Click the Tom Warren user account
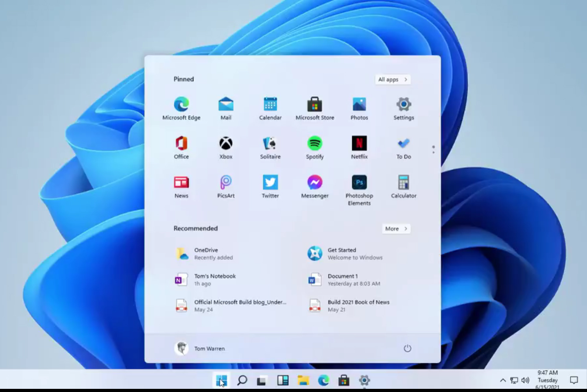Viewport: 587px width, 392px height. point(200,348)
